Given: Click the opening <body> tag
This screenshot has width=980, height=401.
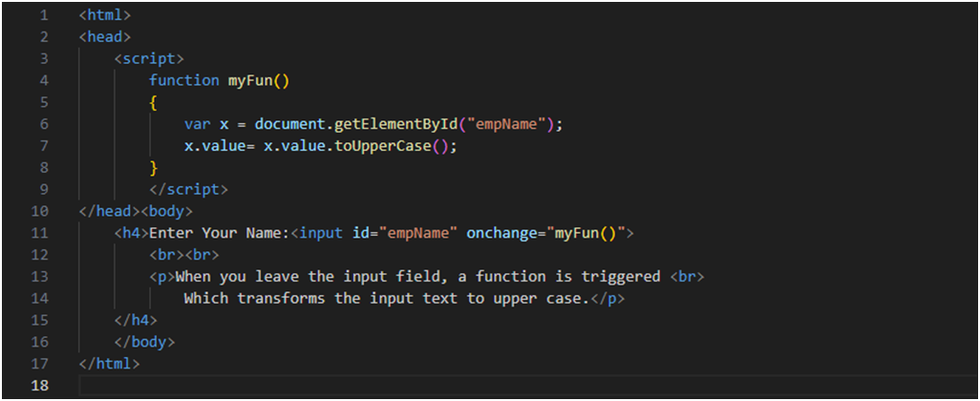Looking at the screenshot, I should pyautogui.click(x=166, y=211).
